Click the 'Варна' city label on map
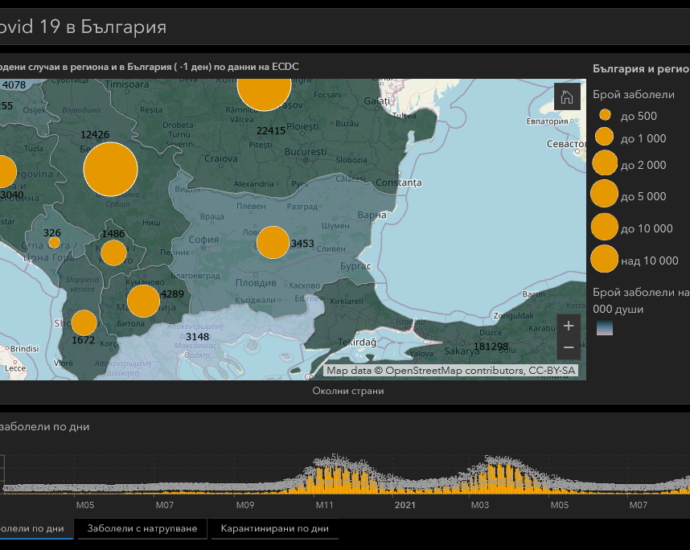690x550 pixels. pyautogui.click(x=372, y=215)
